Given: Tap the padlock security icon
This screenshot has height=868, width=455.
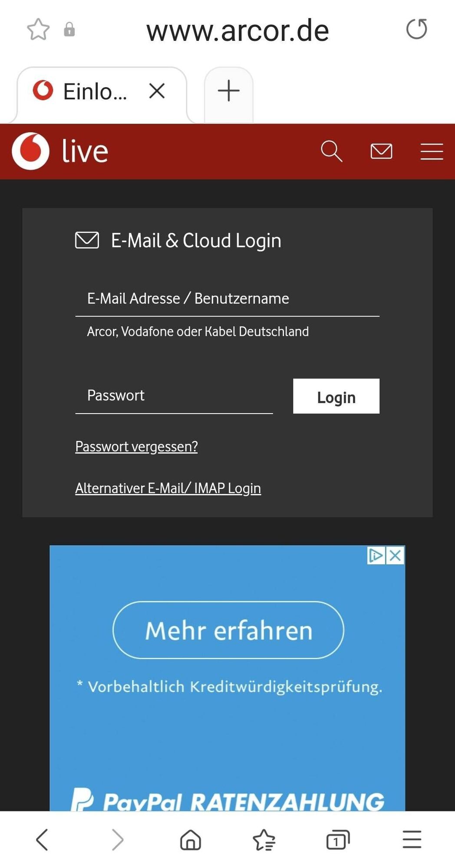Looking at the screenshot, I should pyautogui.click(x=69, y=30).
